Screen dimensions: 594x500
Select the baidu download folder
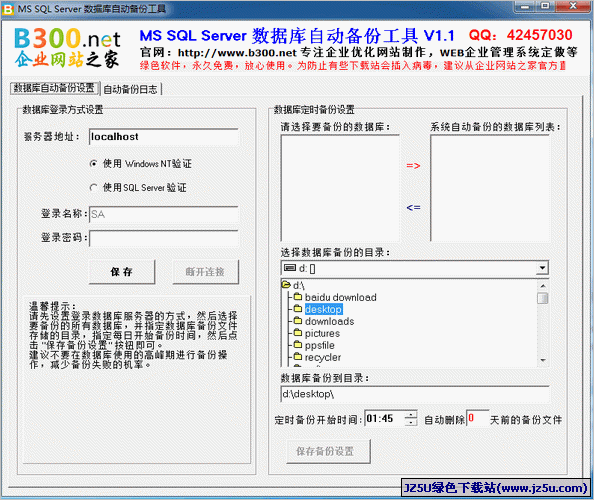tap(341, 297)
